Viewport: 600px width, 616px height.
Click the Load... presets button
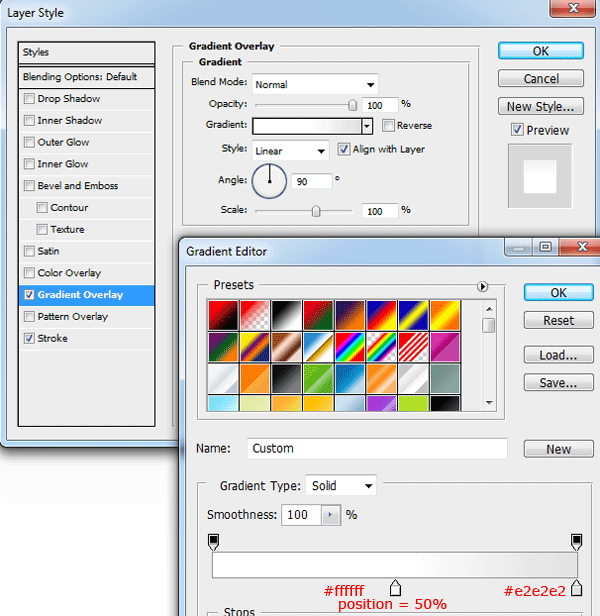click(x=558, y=355)
